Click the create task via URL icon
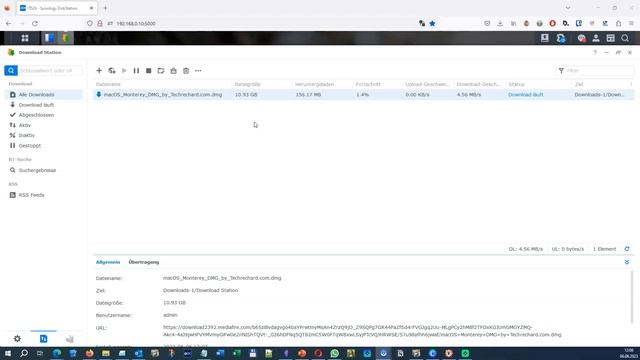 pos(112,71)
